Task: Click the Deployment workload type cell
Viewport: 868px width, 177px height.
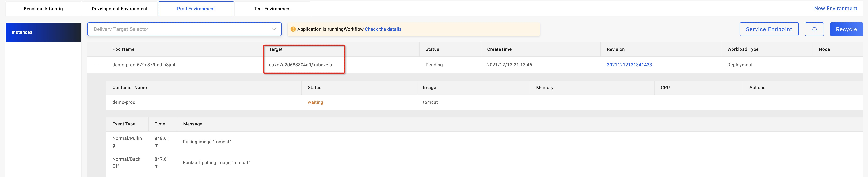Action: (x=740, y=65)
